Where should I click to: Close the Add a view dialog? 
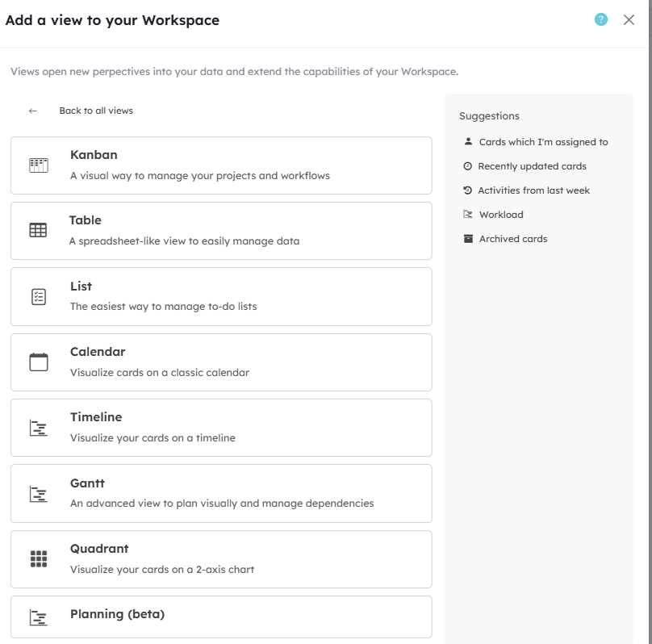click(x=629, y=20)
